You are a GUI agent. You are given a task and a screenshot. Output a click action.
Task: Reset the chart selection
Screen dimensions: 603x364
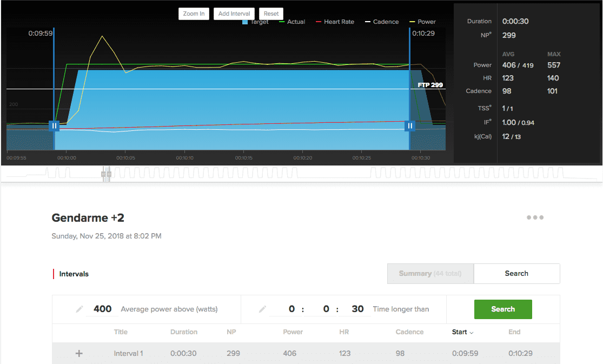coord(271,14)
